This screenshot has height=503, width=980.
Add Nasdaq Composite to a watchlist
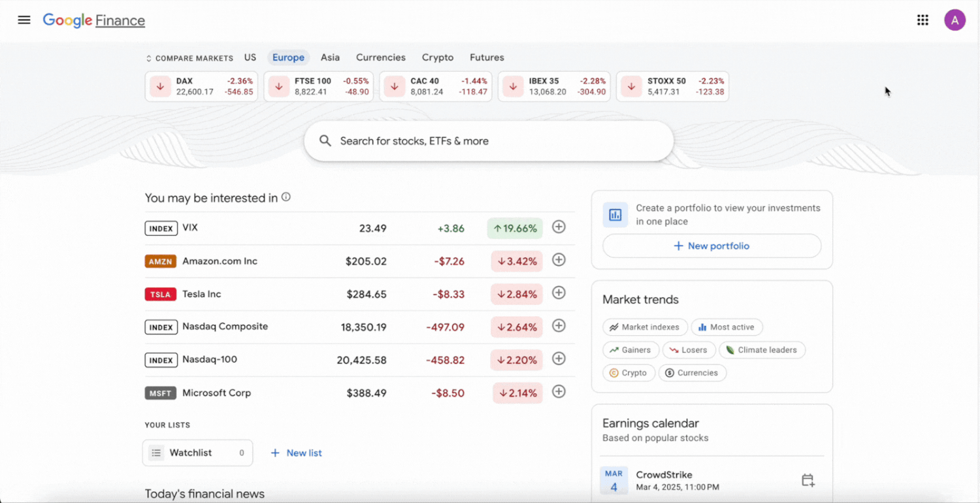559,325
